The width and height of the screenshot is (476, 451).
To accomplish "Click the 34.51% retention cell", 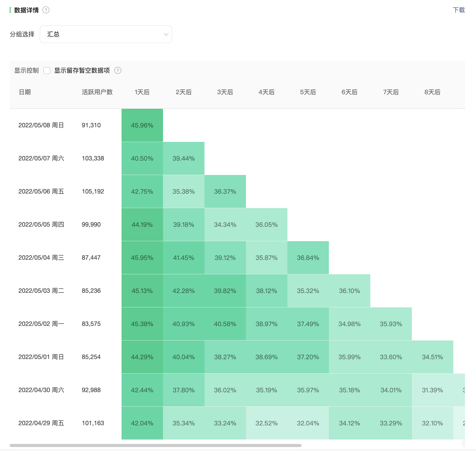I will tap(432, 357).
